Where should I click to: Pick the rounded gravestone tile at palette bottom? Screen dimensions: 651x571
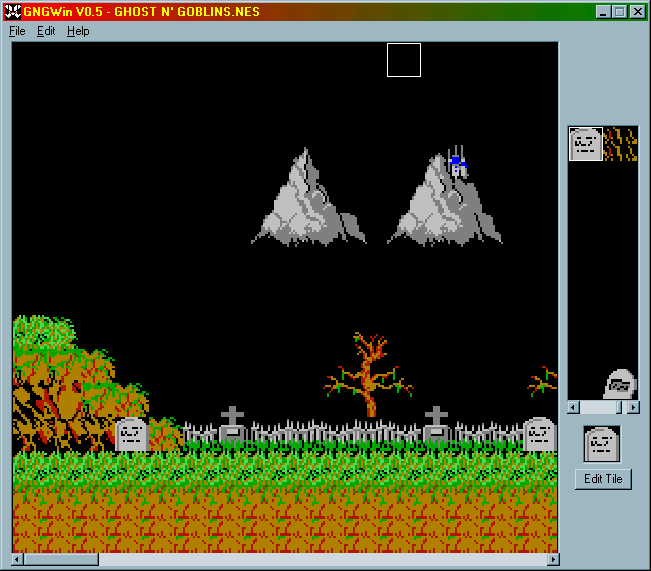pyautogui.click(x=620, y=384)
